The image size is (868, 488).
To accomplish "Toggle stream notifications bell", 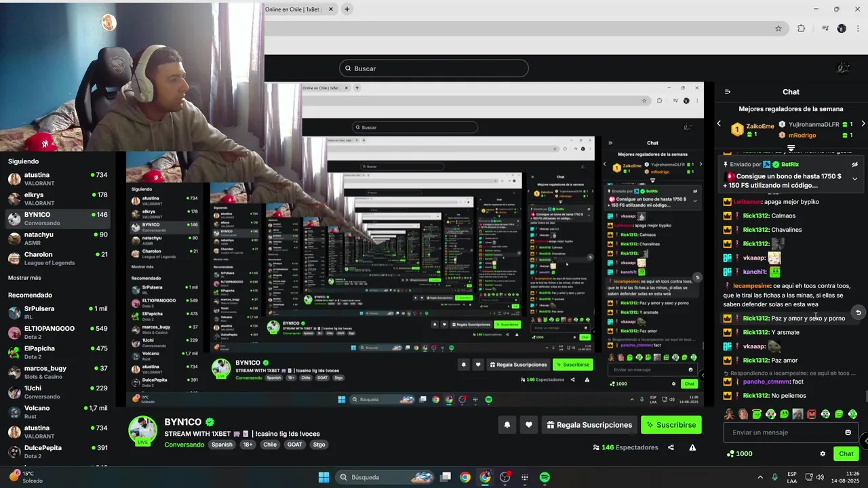I will click(507, 425).
